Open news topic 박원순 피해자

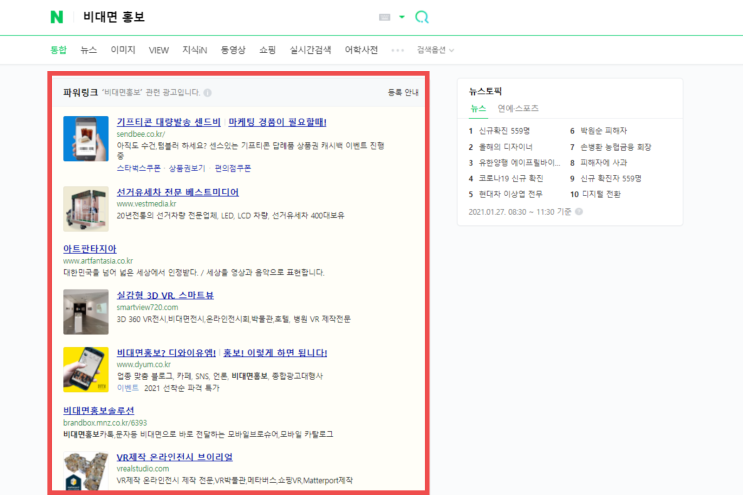click(x=603, y=131)
